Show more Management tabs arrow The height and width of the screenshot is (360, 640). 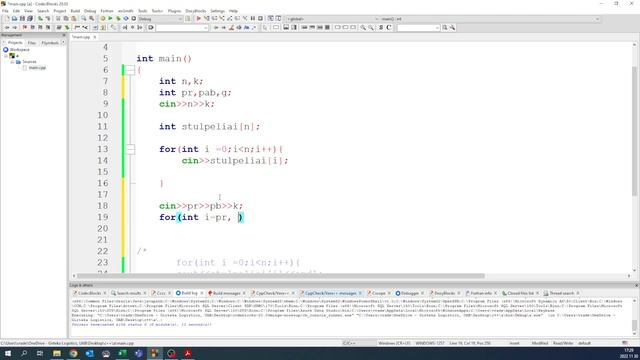(x=63, y=42)
